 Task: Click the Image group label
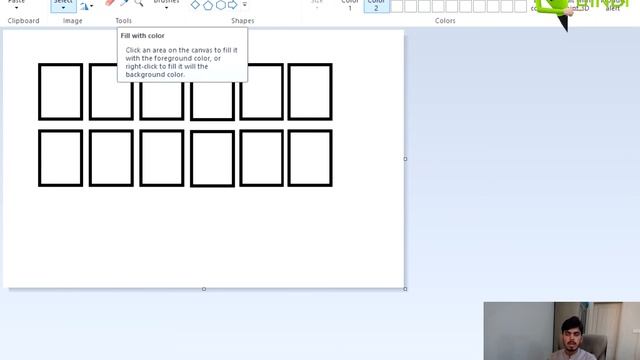coord(73,20)
